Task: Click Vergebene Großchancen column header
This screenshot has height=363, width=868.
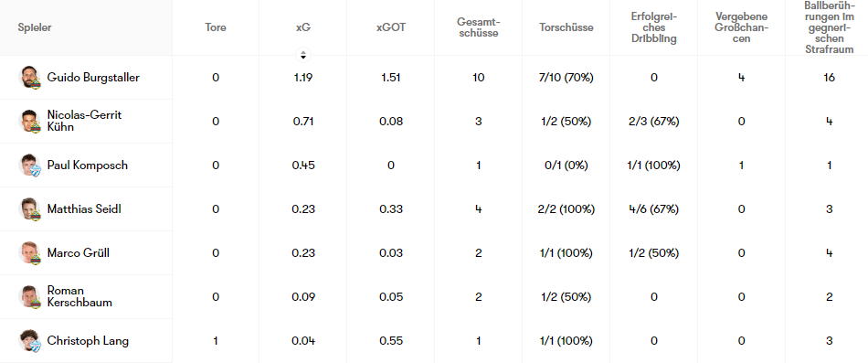Action: tap(741, 27)
